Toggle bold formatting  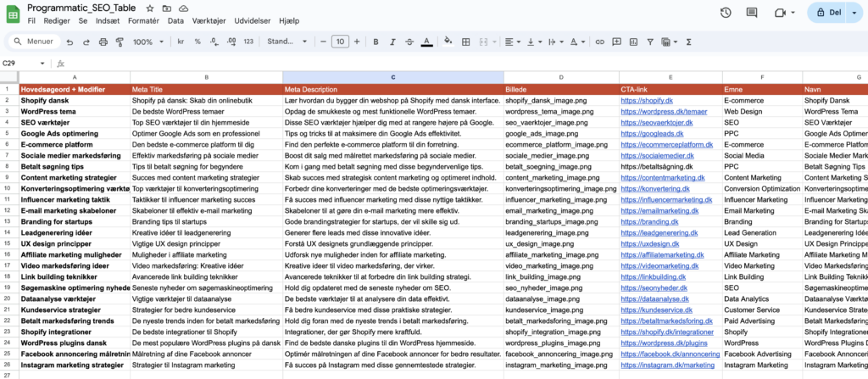376,42
